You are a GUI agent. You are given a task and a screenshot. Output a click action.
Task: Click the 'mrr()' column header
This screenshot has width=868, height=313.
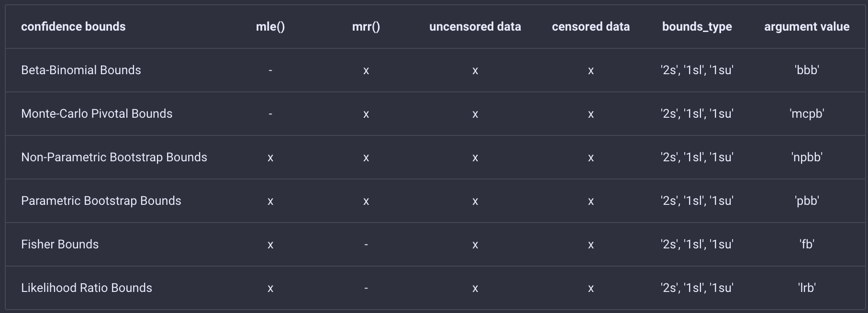(x=366, y=27)
